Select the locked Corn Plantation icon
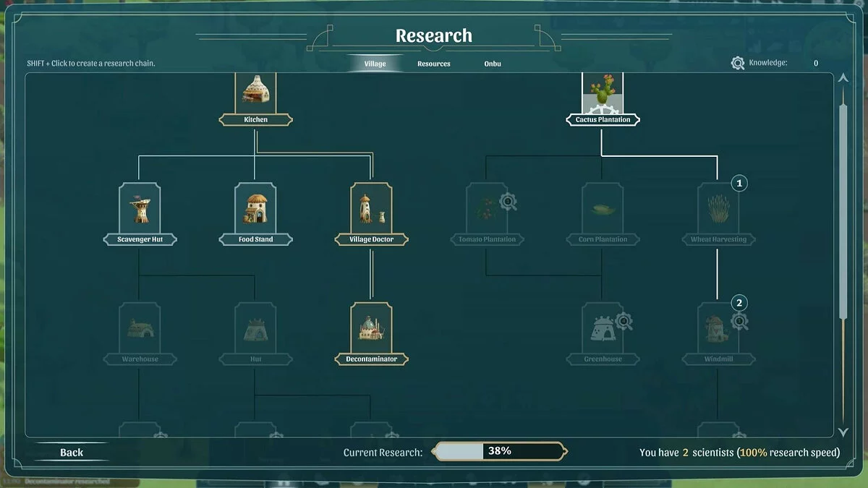 coord(603,207)
